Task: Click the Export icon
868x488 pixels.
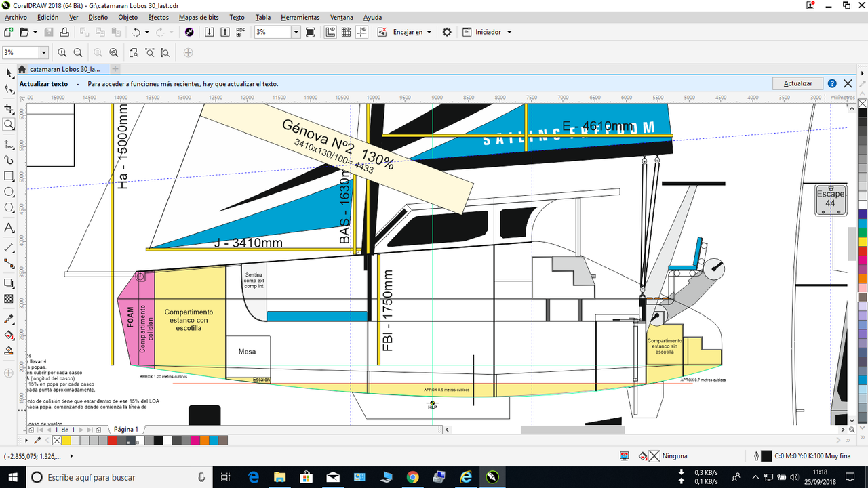Action: click(224, 32)
